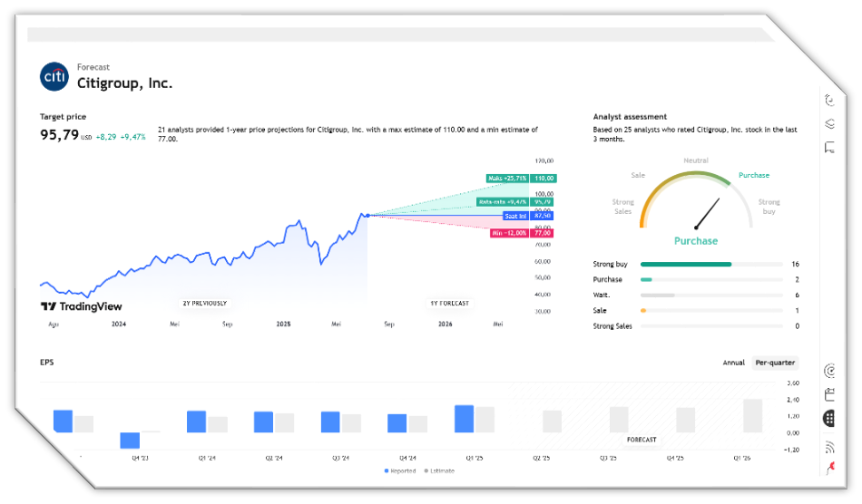Open the stacked layers icon in right sidebar
The width and height of the screenshot is (862, 504).
[829, 124]
